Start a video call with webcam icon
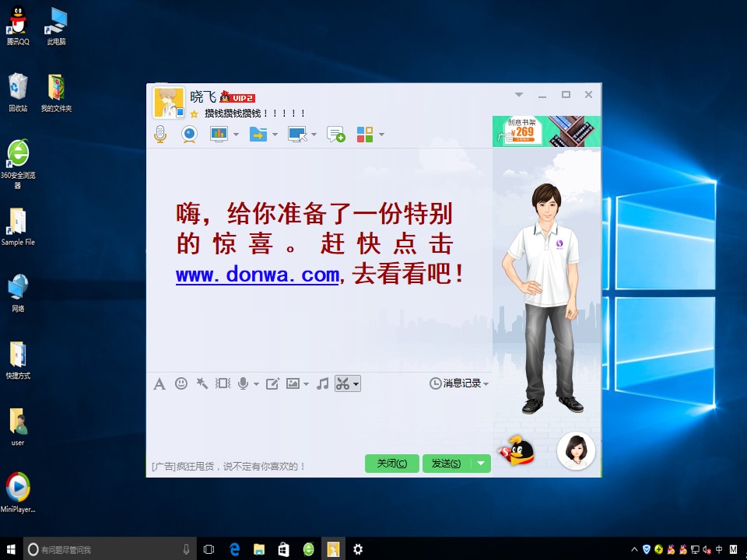 coord(189,135)
